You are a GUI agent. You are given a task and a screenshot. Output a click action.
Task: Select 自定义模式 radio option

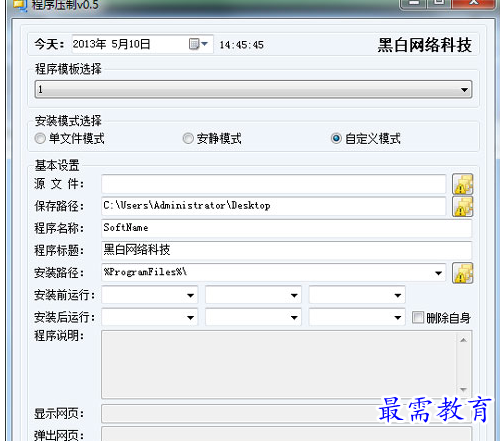pyautogui.click(x=336, y=138)
